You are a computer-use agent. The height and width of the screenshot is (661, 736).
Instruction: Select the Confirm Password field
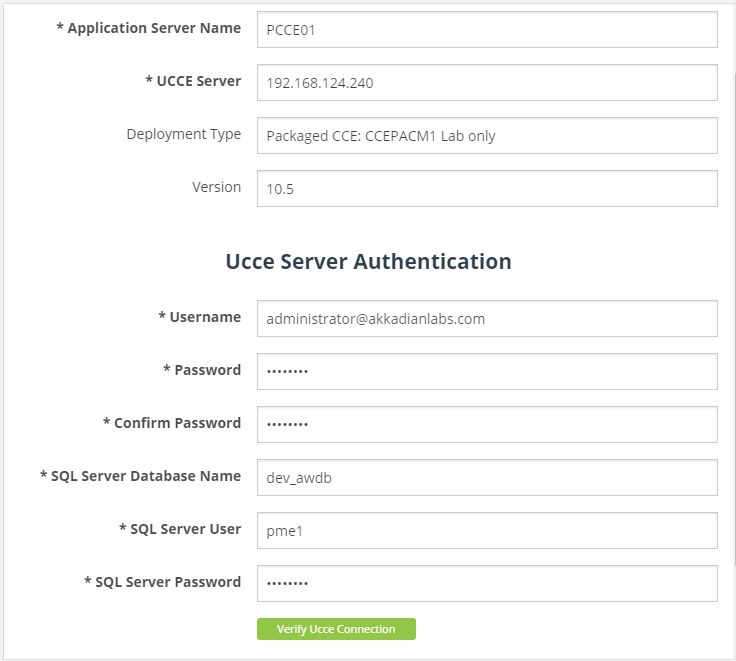pyautogui.click(x=487, y=424)
